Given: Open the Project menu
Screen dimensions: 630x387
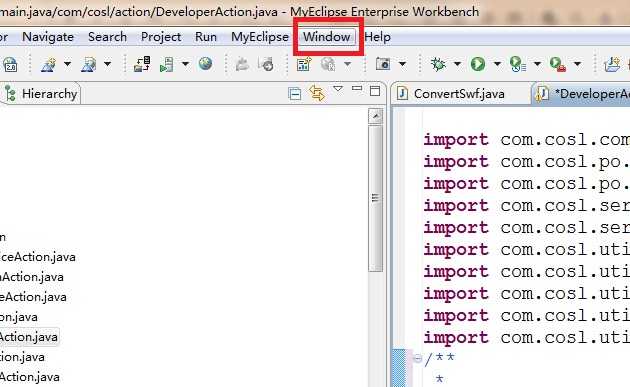Looking at the screenshot, I should (161, 37).
